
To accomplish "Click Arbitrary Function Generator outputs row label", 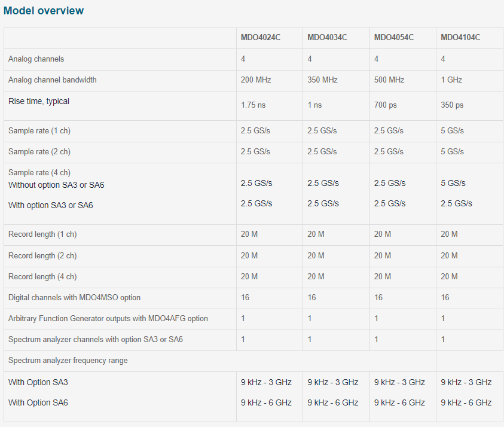I will [x=108, y=318].
